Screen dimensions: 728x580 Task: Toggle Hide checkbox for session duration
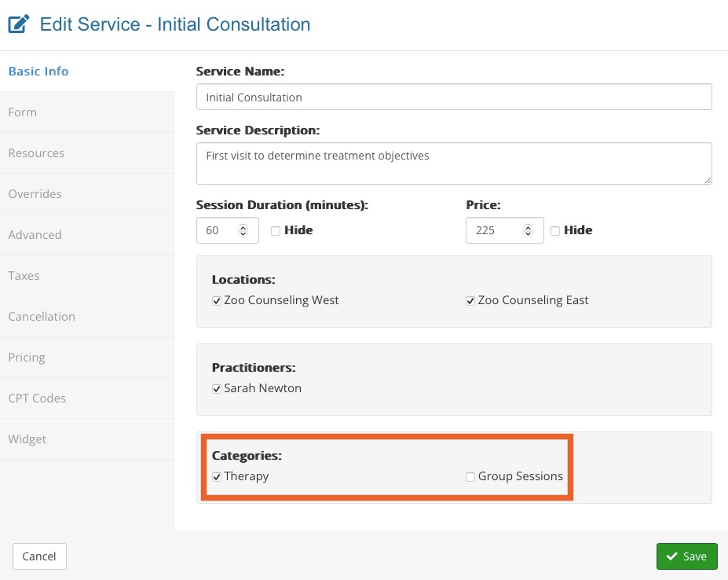point(276,231)
